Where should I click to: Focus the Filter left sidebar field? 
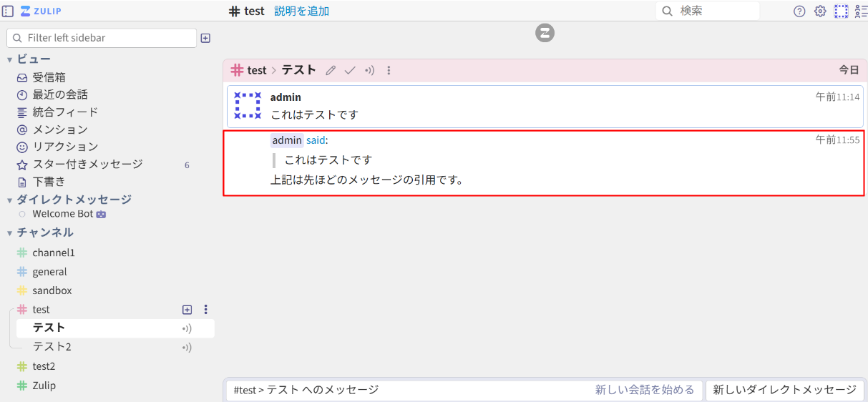point(102,38)
